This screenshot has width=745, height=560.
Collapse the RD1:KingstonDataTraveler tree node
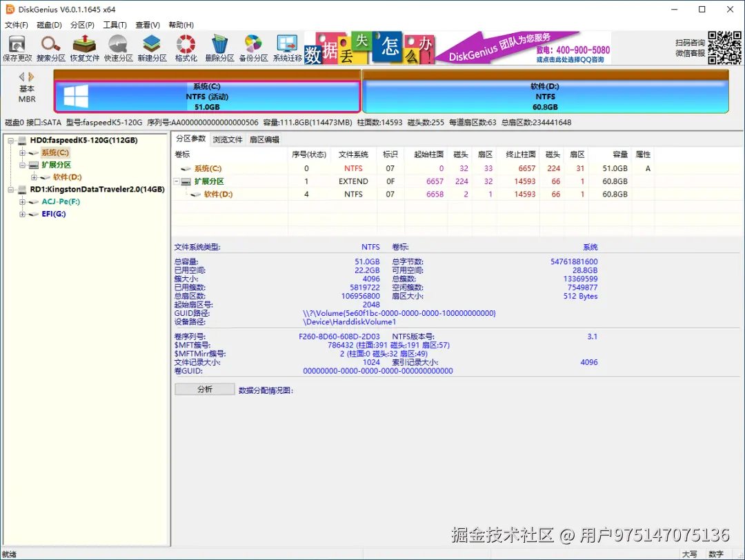(10, 190)
